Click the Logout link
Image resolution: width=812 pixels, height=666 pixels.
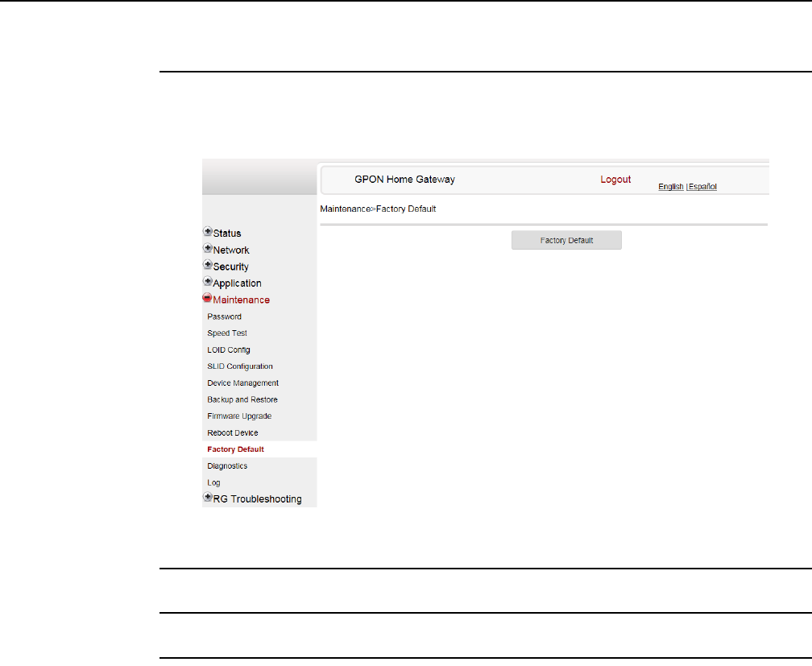[x=615, y=180]
